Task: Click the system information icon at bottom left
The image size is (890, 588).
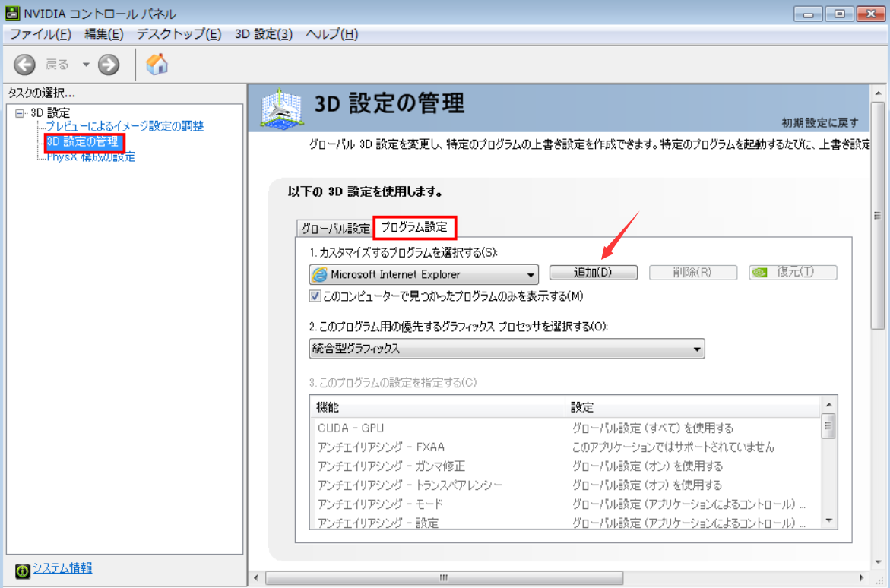Action: pos(22,570)
